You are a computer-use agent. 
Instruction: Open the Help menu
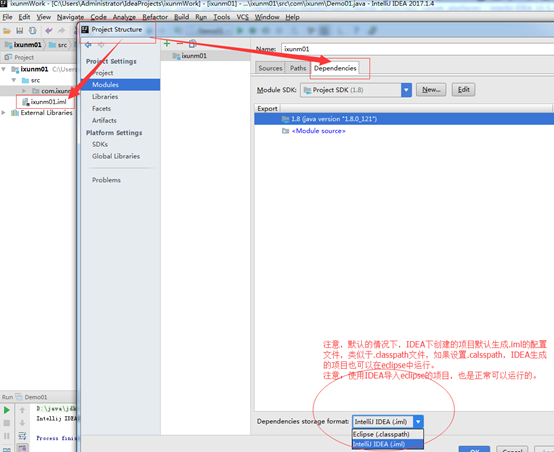point(292,17)
